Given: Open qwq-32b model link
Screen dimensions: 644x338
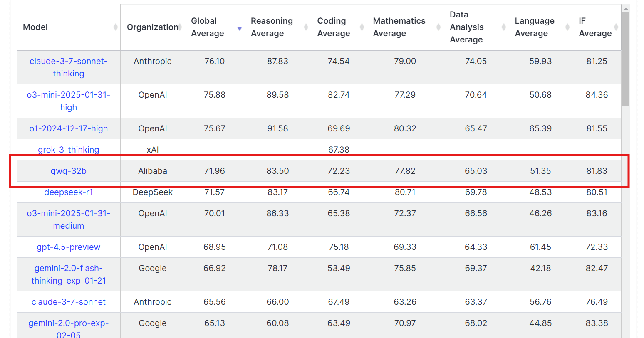Looking at the screenshot, I should pyautogui.click(x=69, y=171).
